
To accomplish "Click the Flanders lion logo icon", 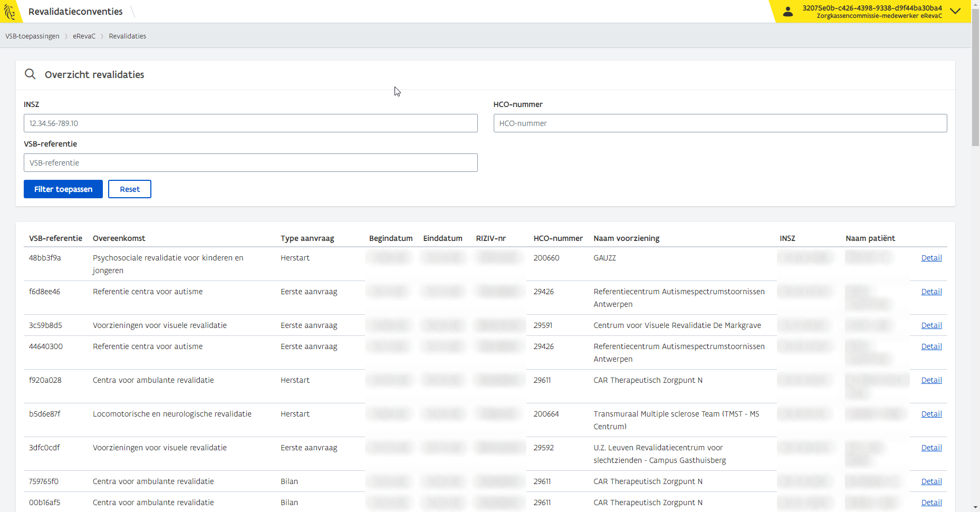I will coord(9,11).
